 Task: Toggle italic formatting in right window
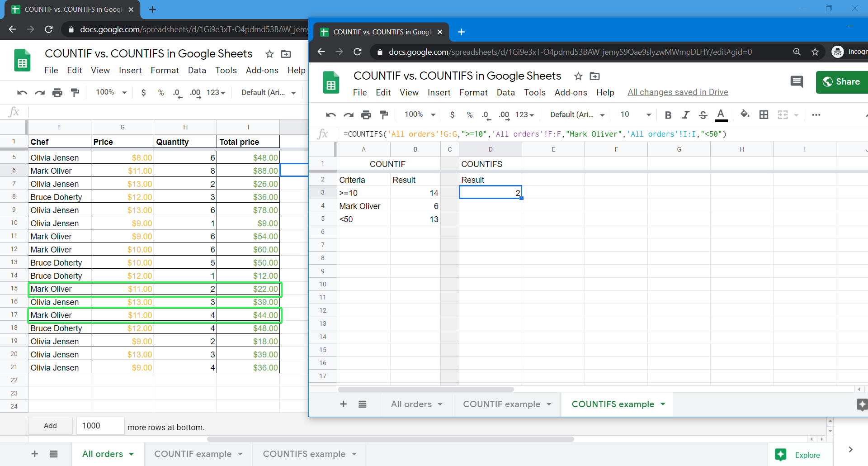(x=685, y=115)
